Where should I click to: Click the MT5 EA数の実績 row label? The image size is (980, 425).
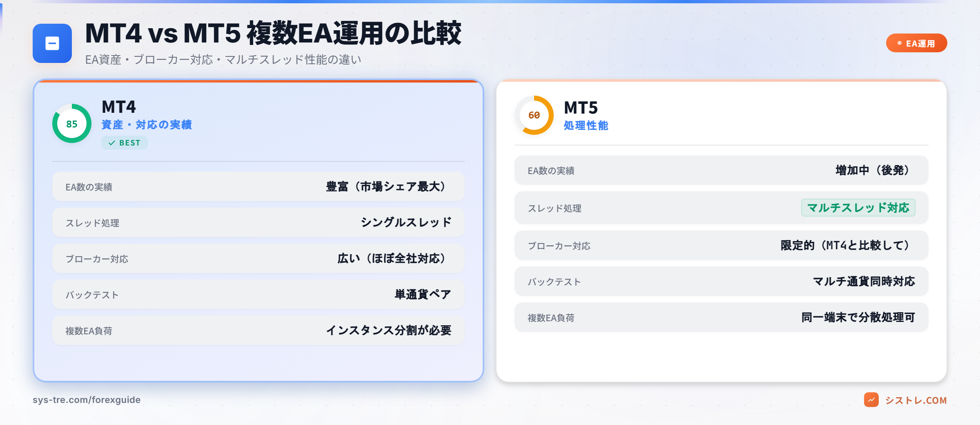pyautogui.click(x=551, y=171)
